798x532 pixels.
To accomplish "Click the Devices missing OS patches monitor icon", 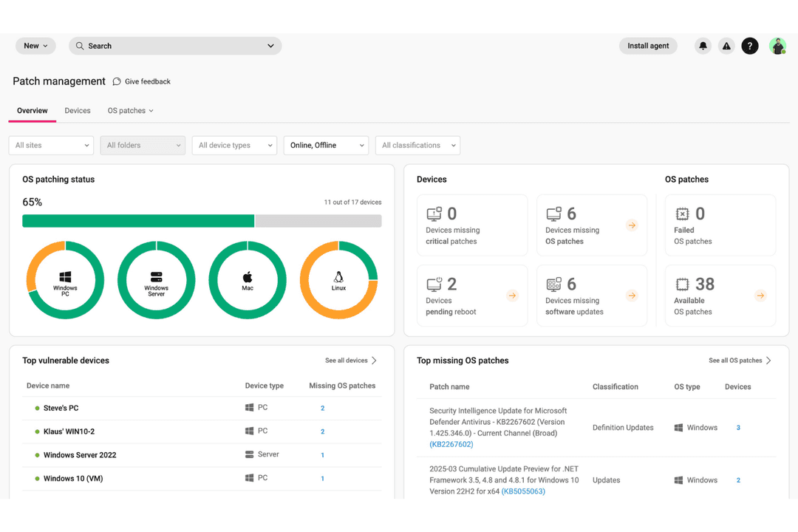I will 553,214.
